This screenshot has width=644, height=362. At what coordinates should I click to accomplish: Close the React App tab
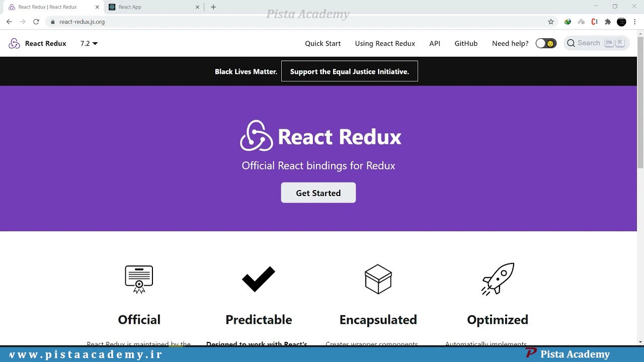198,7
